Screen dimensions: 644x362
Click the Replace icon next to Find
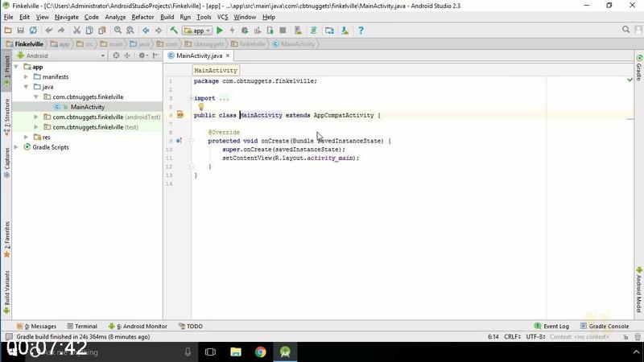tap(130, 31)
